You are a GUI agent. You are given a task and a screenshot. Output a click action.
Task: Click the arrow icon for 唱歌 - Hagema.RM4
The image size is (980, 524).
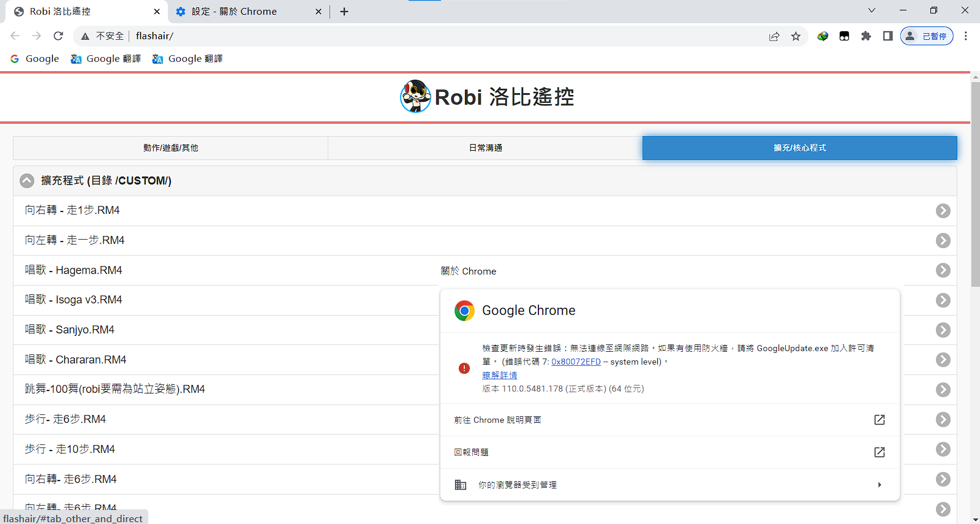tap(943, 270)
